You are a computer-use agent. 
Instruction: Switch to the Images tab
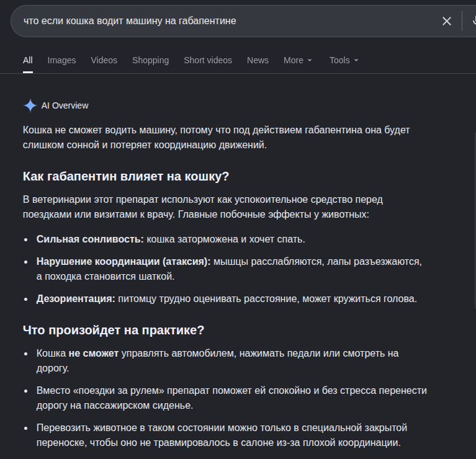pyautogui.click(x=61, y=60)
